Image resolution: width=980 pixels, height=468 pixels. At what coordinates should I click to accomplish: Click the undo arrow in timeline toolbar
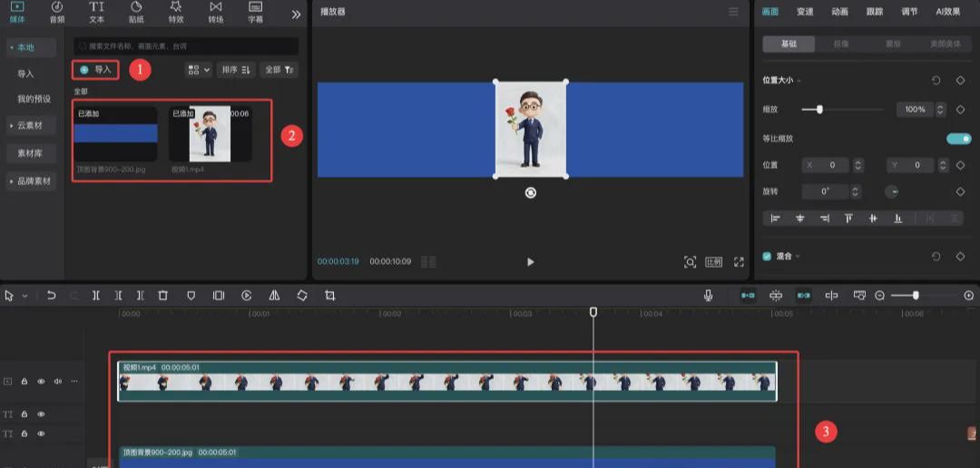52,296
